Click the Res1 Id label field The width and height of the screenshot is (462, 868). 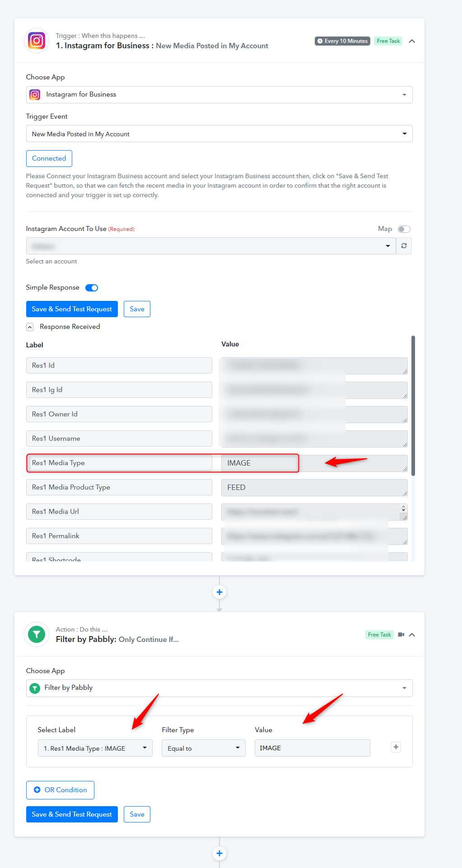[x=119, y=365]
